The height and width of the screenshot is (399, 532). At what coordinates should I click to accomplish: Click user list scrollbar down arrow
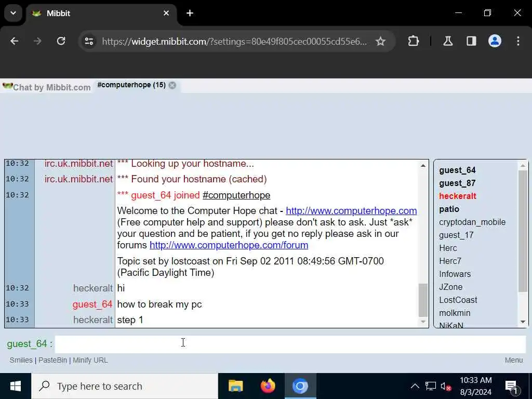[x=523, y=321]
